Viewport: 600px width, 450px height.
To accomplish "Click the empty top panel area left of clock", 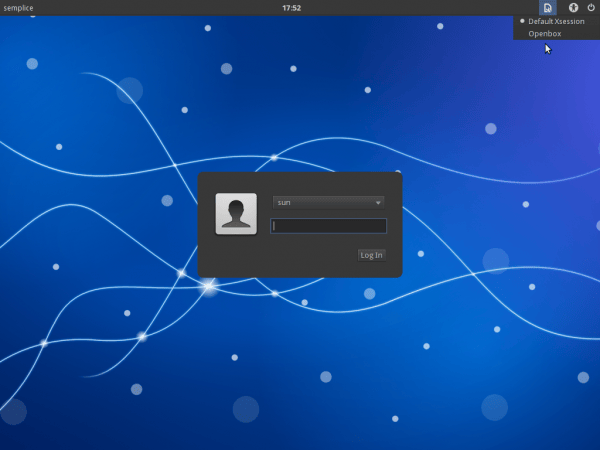I will [x=150, y=8].
